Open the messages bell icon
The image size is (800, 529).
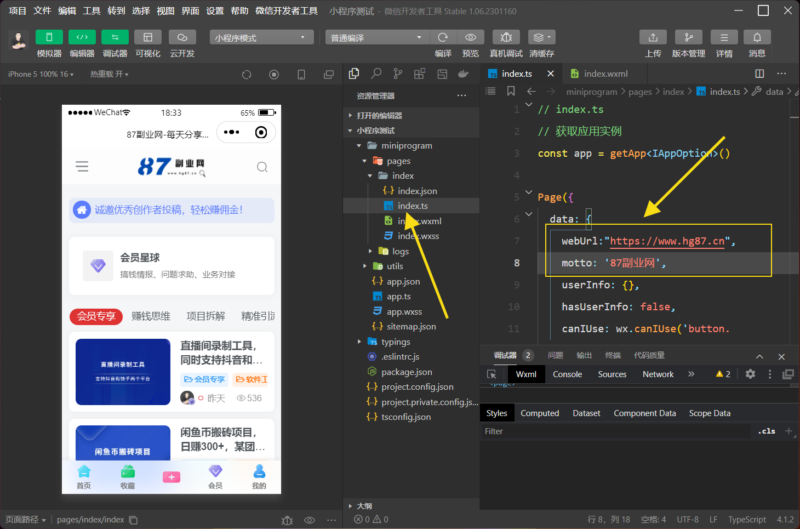pos(757,37)
